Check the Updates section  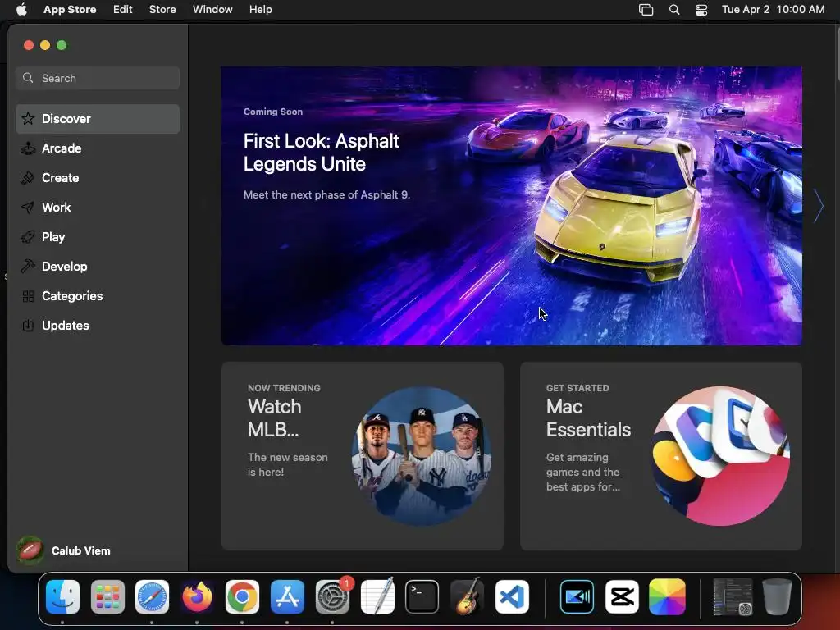pos(98,325)
